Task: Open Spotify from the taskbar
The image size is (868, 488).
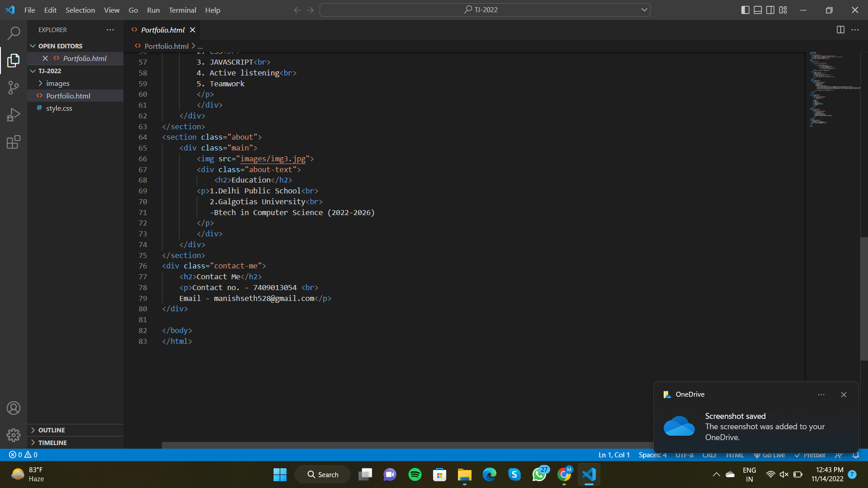Action: point(415,474)
